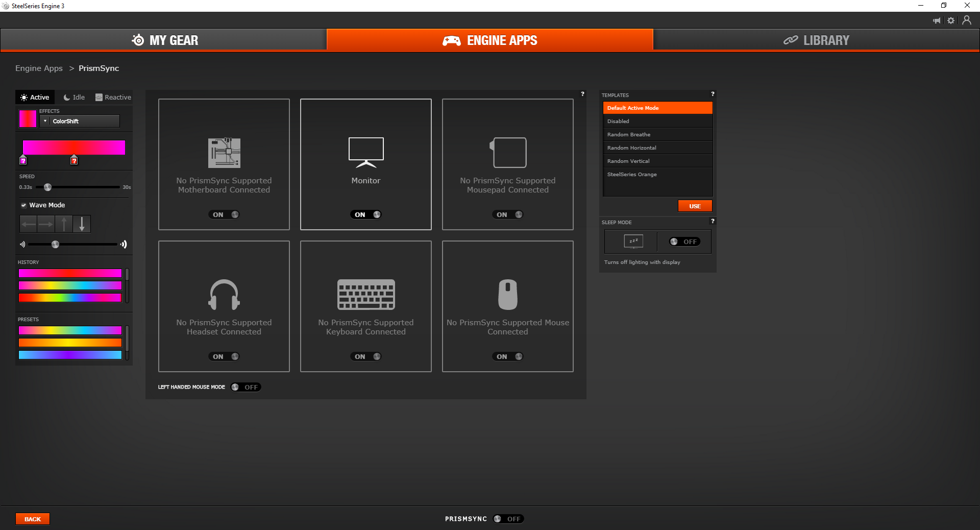Image resolution: width=980 pixels, height=530 pixels.
Task: Switch to the Engine Apps tab
Action: click(490, 40)
